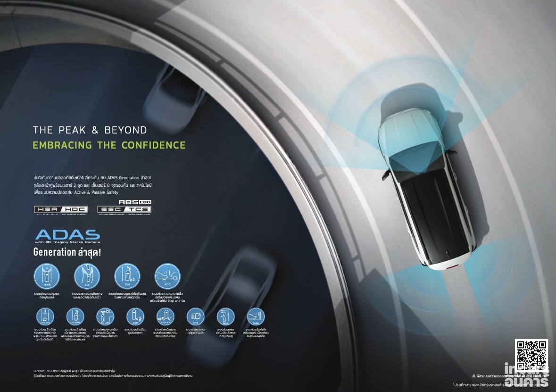Click the FCW-AEB forward collision icon
The width and height of the screenshot is (556, 392).
(45, 316)
